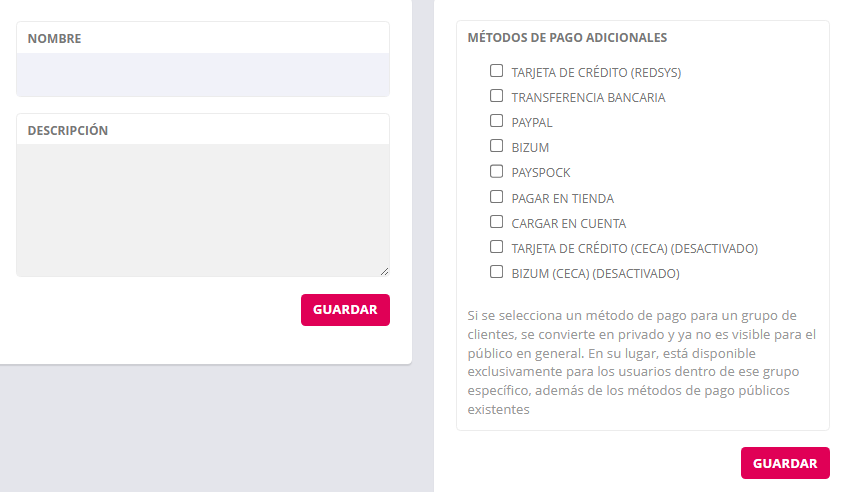Viewport: 843px width, 492px height.
Task: Click the NOMBRE field label
Action: point(55,39)
